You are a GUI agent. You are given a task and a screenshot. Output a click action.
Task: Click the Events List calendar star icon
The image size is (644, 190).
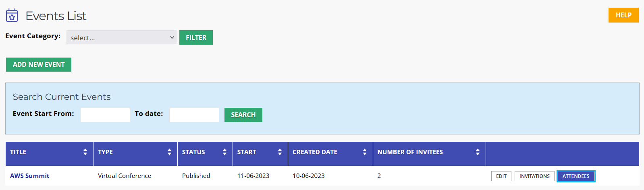(12, 15)
